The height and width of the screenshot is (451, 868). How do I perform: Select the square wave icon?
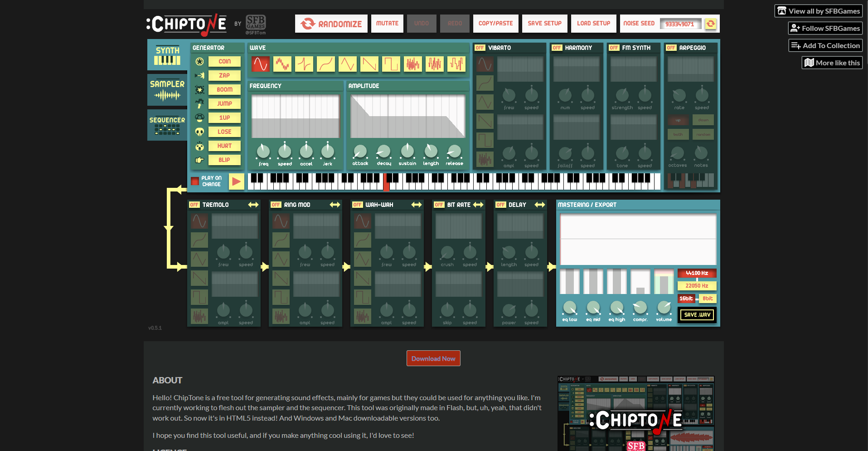(x=391, y=64)
